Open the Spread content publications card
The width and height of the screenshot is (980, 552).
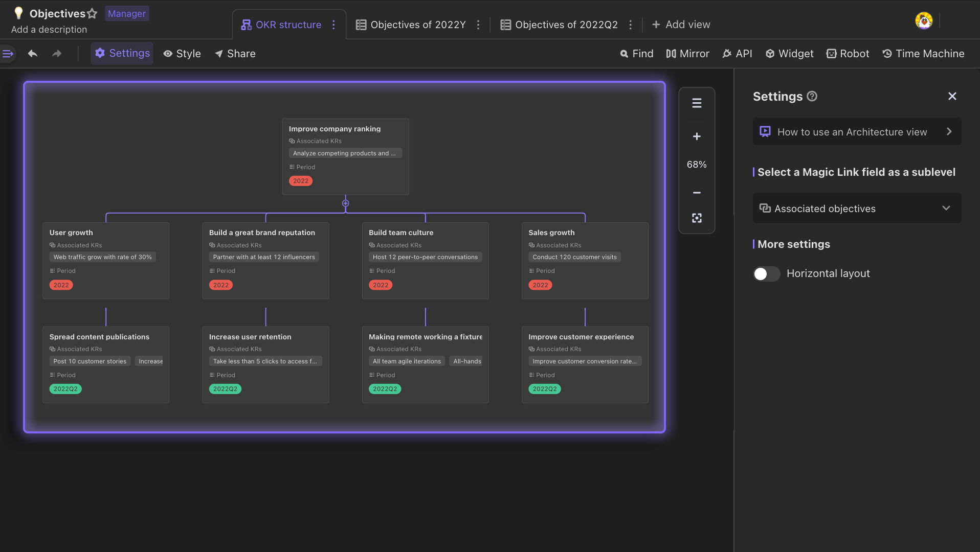pyautogui.click(x=106, y=364)
